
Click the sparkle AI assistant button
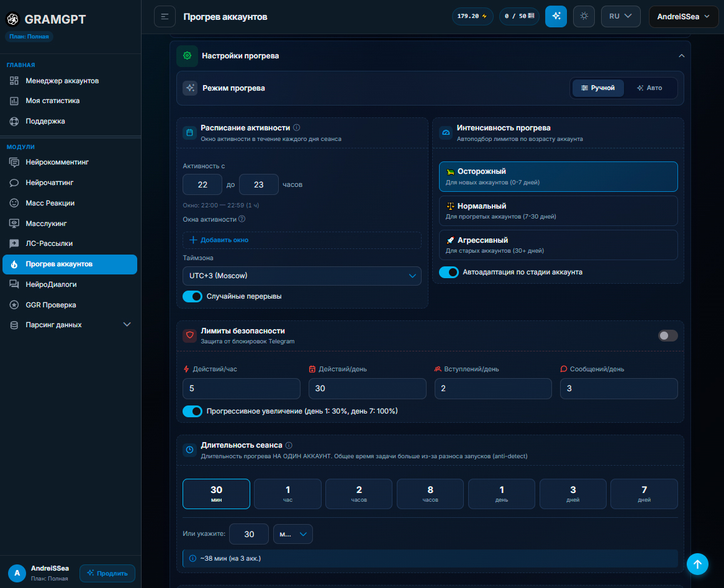click(556, 17)
